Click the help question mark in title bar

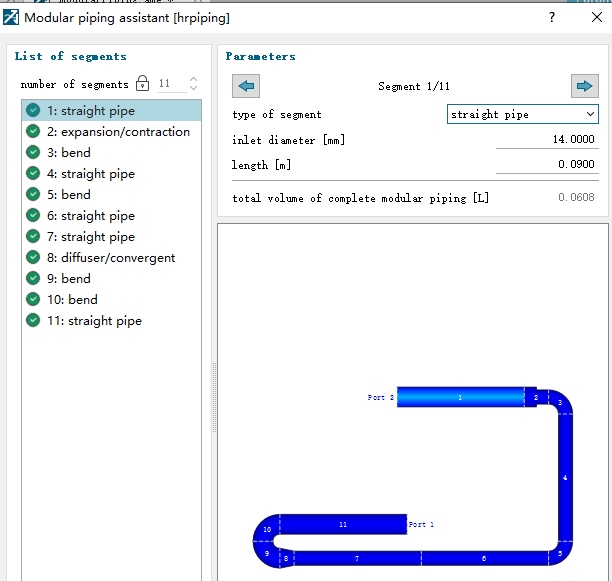[551, 17]
